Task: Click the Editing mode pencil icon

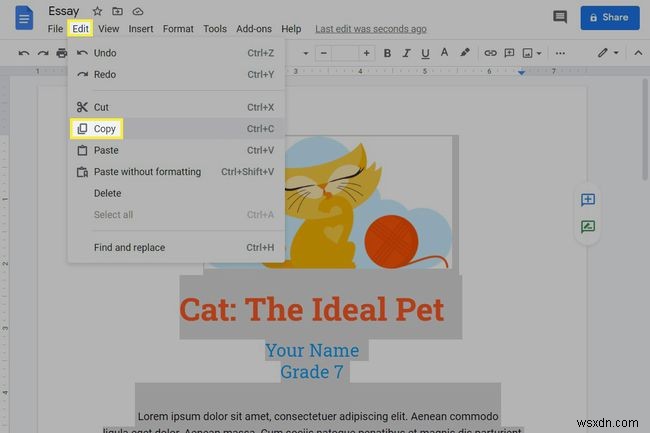Action: pyautogui.click(x=602, y=53)
